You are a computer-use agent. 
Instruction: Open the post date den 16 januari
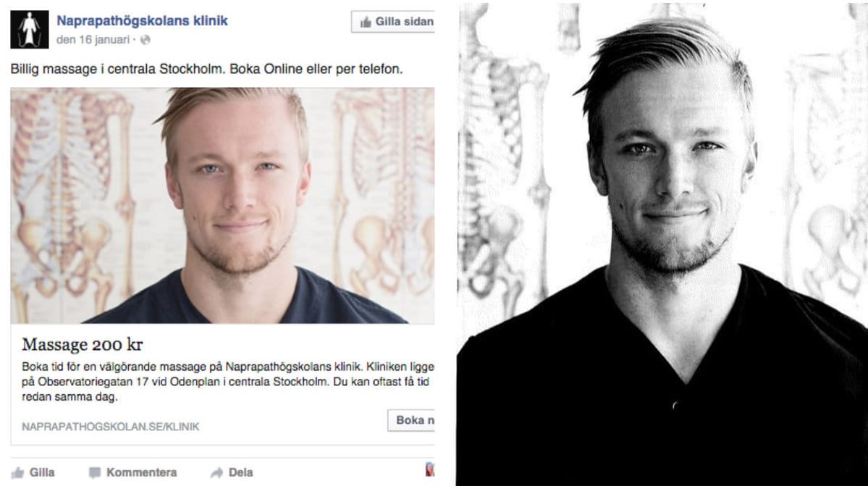93,40
